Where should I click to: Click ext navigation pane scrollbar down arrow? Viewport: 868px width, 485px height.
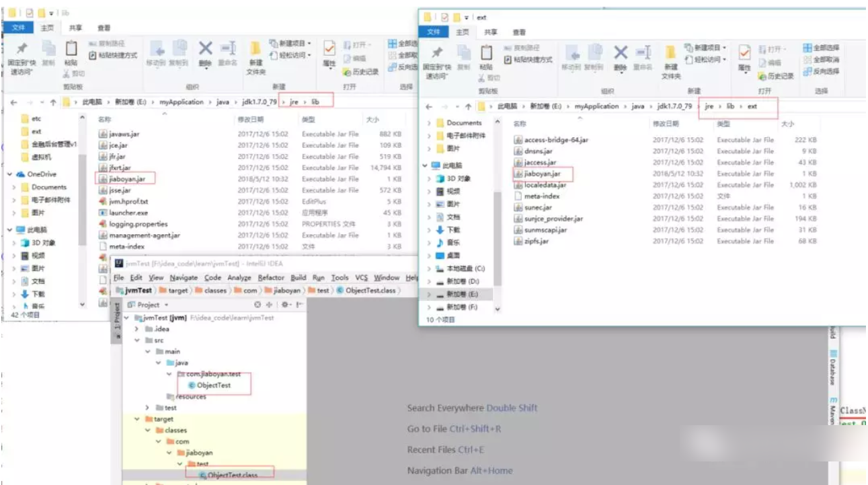tap(498, 309)
